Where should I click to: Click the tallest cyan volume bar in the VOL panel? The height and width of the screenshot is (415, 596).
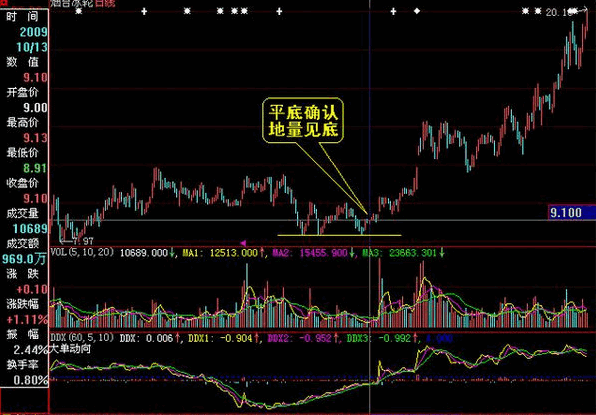pos(247,295)
